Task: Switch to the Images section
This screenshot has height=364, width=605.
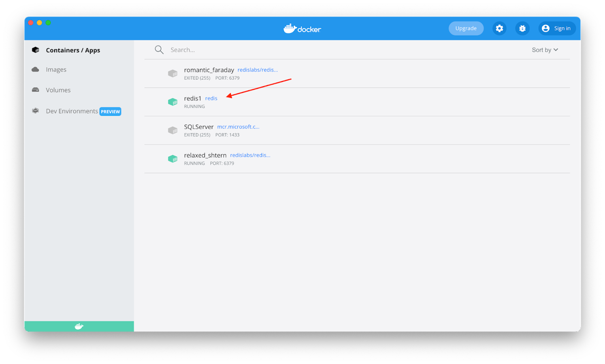Action: 56,70
